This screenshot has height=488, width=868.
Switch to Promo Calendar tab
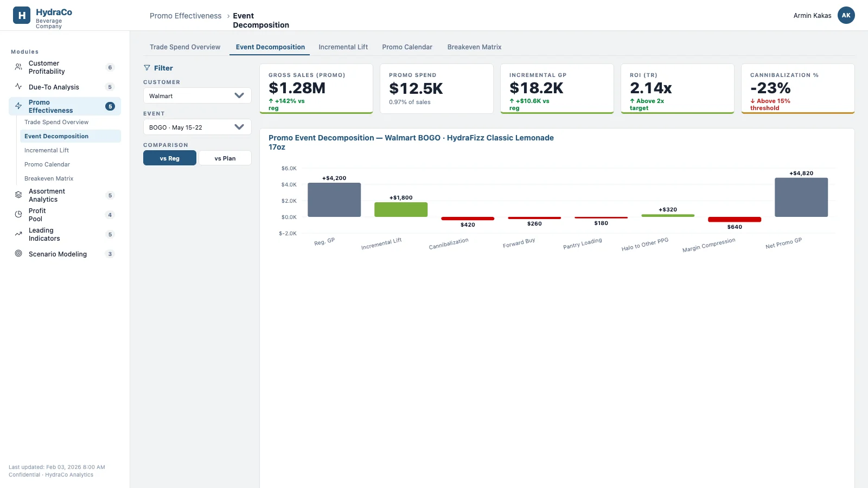tap(407, 47)
